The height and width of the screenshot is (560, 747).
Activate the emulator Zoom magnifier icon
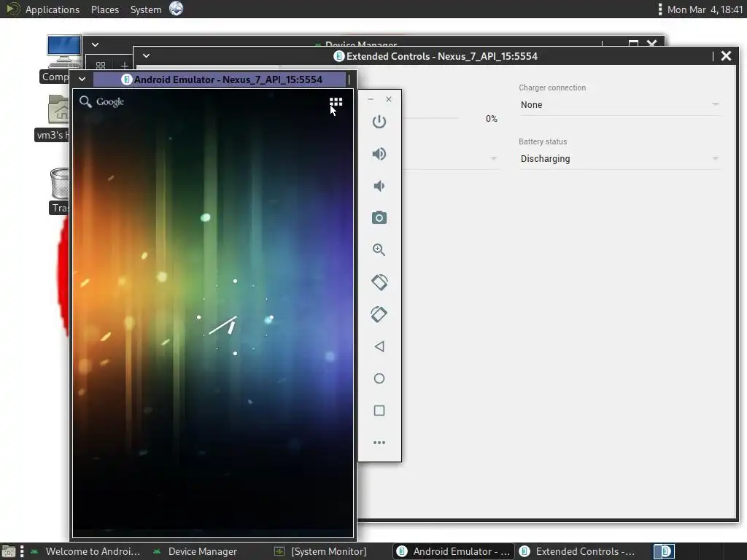click(x=379, y=250)
